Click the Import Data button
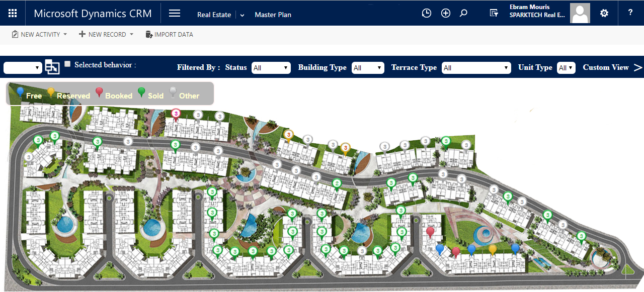The width and height of the screenshot is (644, 292). coord(169,35)
